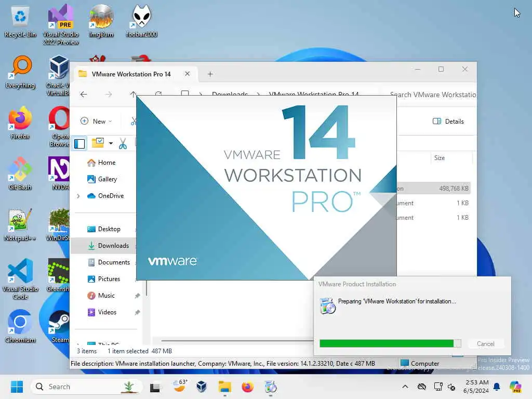Toggle the Details pane button

(x=448, y=121)
